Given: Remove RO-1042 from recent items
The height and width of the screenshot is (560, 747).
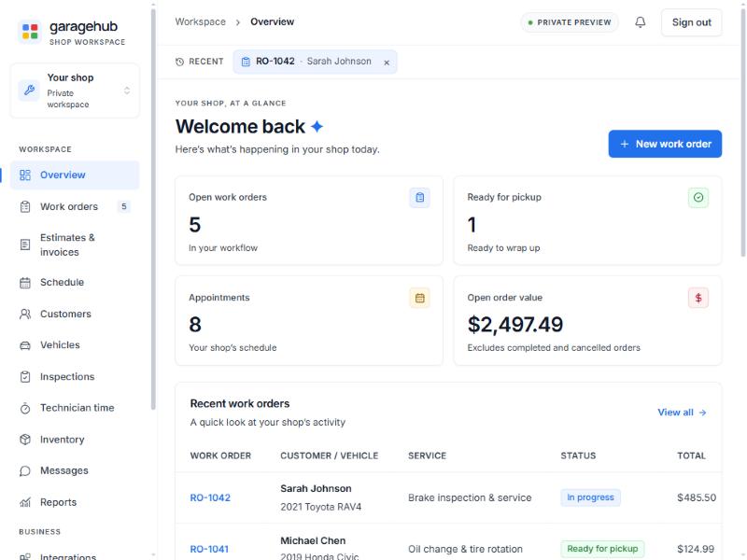Looking at the screenshot, I should (387, 63).
